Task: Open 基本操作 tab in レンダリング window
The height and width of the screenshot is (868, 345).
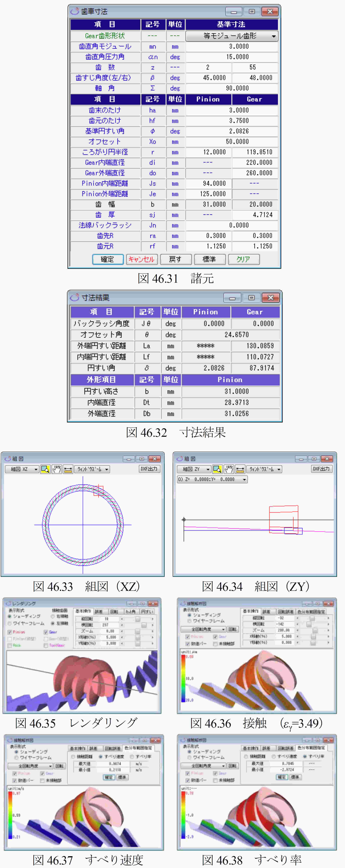Action: point(83,611)
